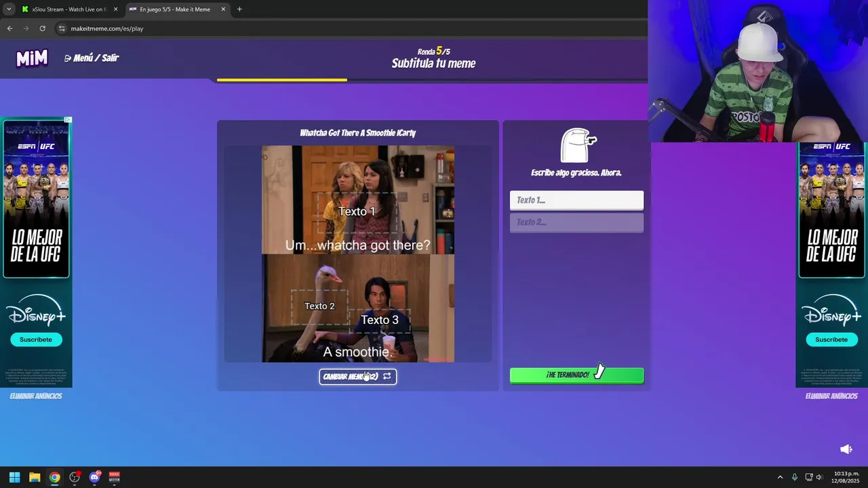This screenshot has width=868, height=488.
Task: Focus the Texto 1 input field
Action: point(576,200)
